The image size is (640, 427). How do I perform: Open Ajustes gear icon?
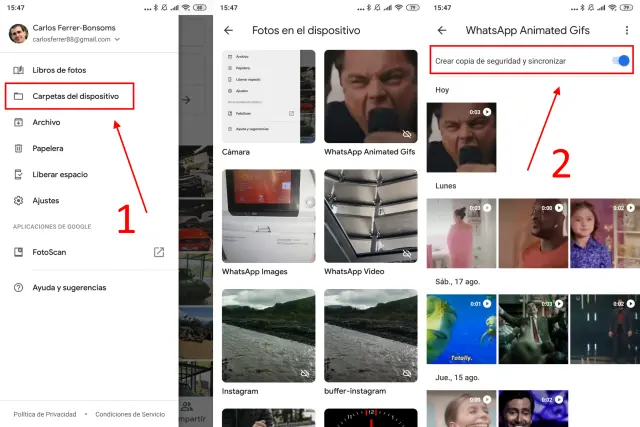[19, 200]
